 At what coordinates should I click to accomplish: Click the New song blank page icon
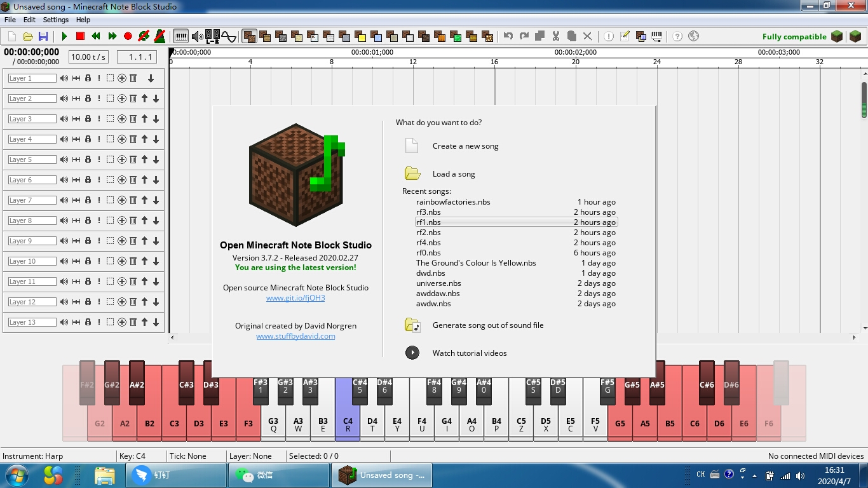[13, 36]
